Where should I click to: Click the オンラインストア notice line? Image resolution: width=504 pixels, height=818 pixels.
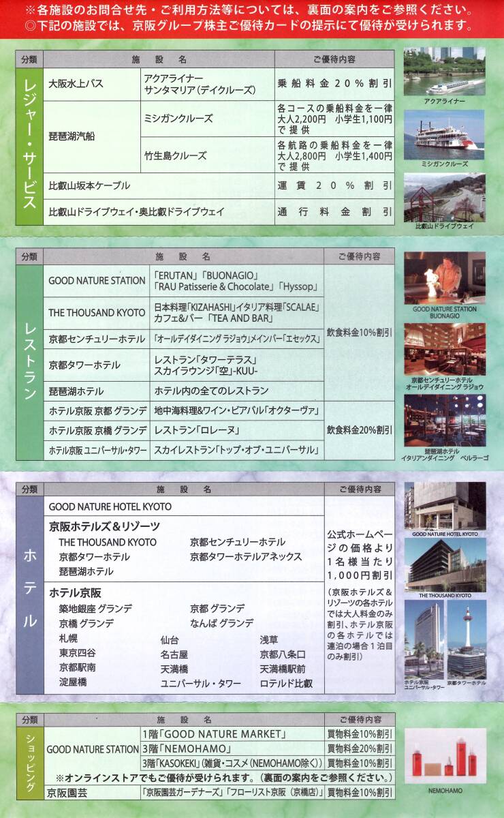coord(223,778)
